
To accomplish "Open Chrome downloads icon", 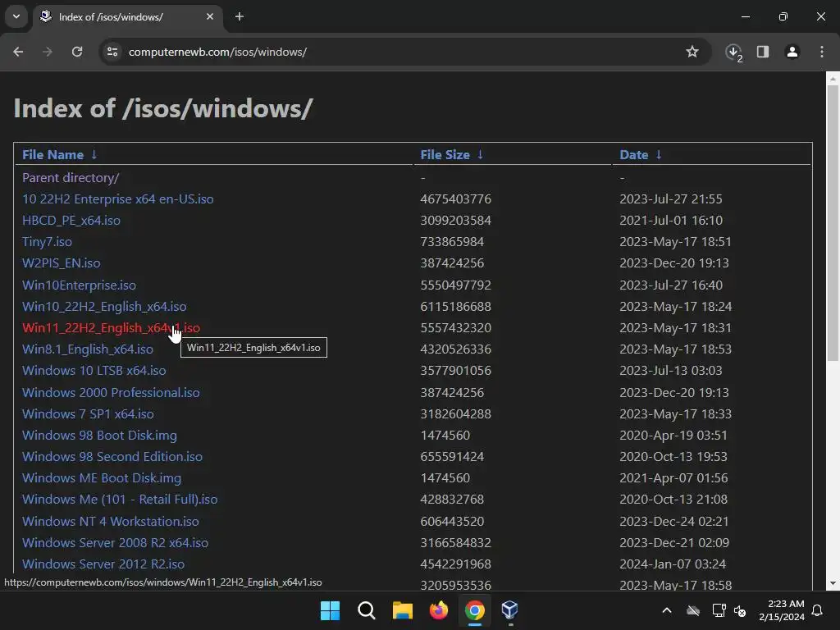I will tap(733, 52).
